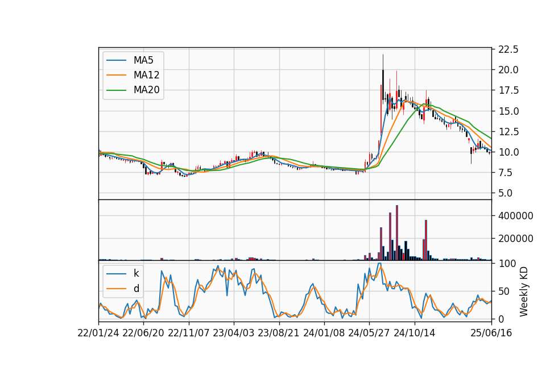Click the 50 KD axis label
The width and height of the screenshot is (546, 392).
pos(504,291)
